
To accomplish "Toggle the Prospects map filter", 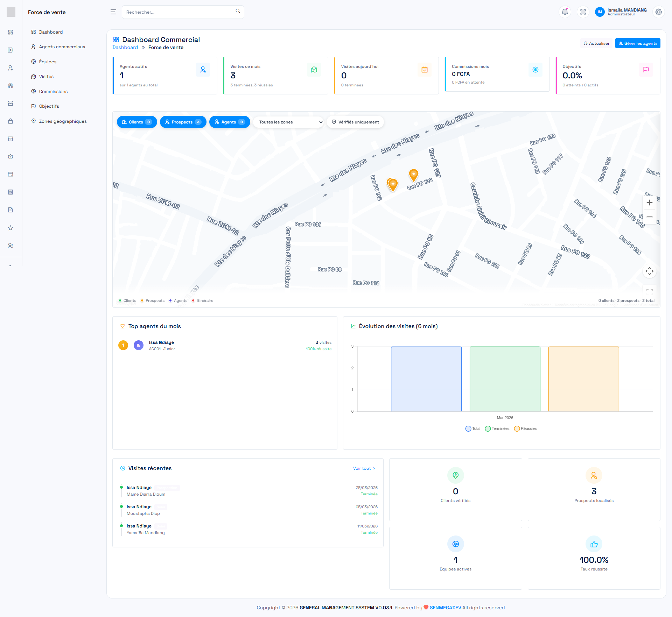I will click(183, 122).
